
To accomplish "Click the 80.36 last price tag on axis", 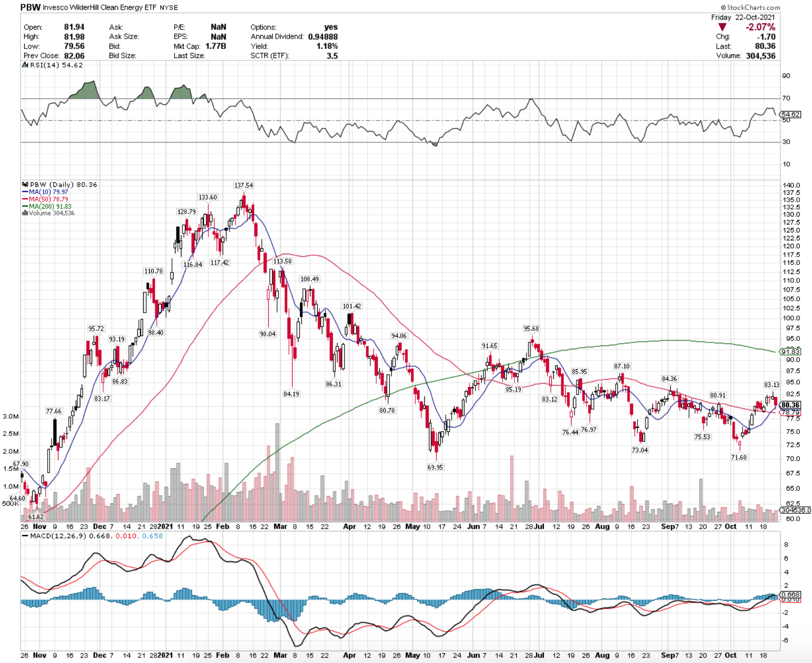I will coord(791,405).
